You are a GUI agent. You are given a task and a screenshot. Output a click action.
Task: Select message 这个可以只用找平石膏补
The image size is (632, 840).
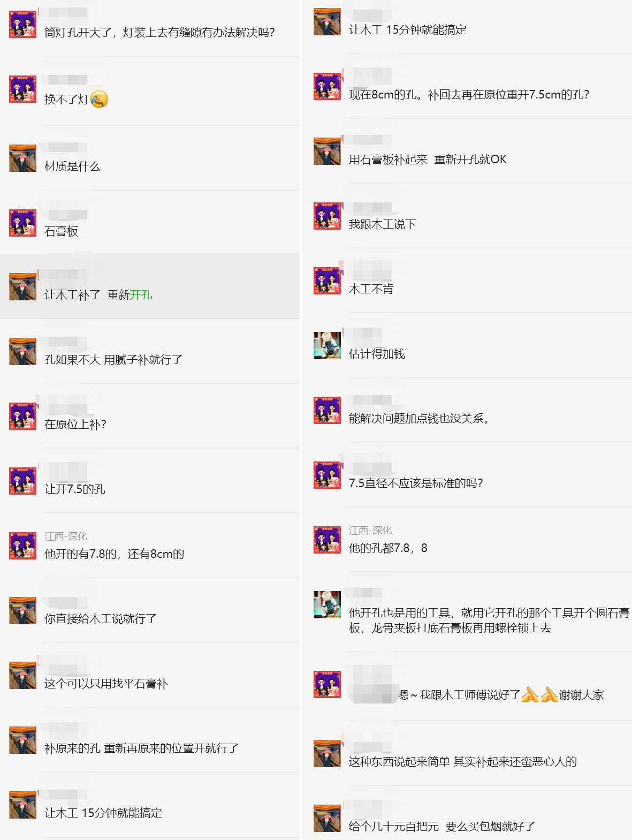(106, 684)
